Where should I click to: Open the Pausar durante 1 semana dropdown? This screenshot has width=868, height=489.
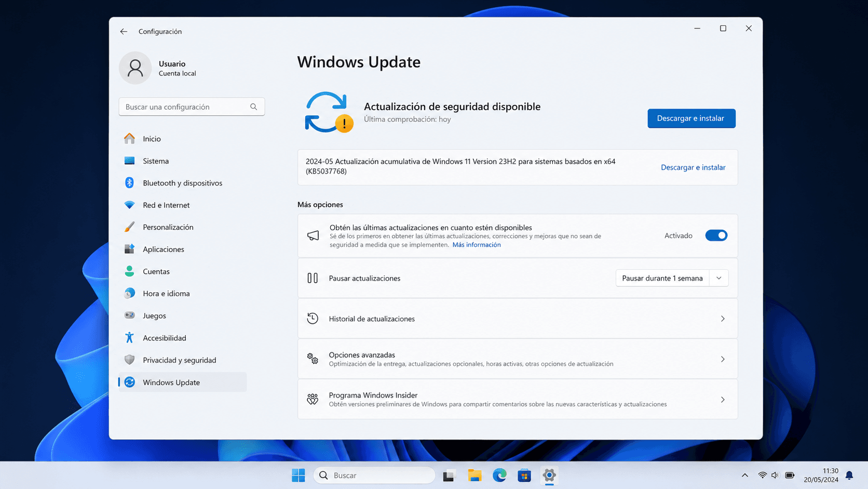tap(672, 278)
